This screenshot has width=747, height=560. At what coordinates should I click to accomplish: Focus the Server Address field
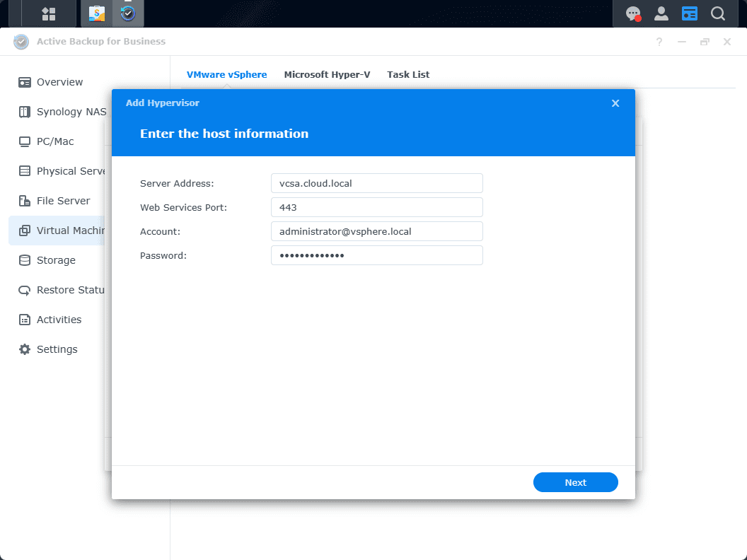point(377,183)
